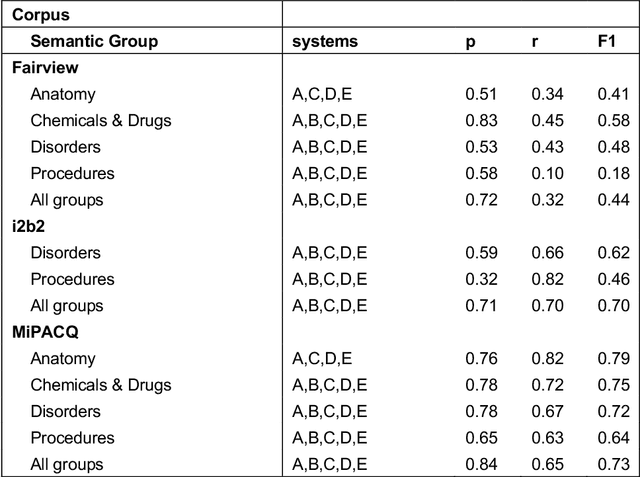Image resolution: width=640 pixels, height=477 pixels.
Task: Click the 0.83 precision value
Action: (x=483, y=121)
